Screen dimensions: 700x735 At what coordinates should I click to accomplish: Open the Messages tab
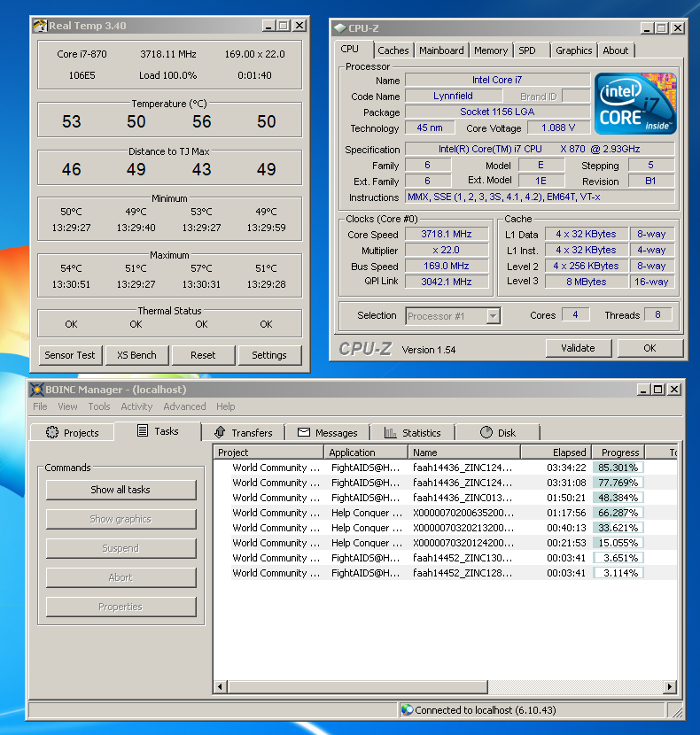(x=328, y=433)
